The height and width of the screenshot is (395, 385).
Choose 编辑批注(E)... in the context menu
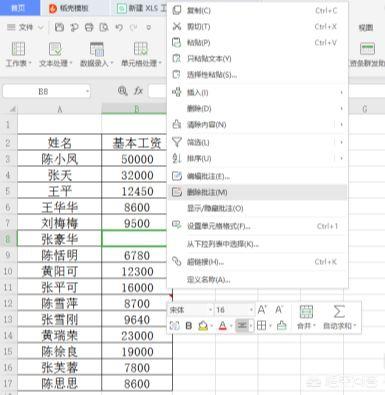click(x=258, y=176)
